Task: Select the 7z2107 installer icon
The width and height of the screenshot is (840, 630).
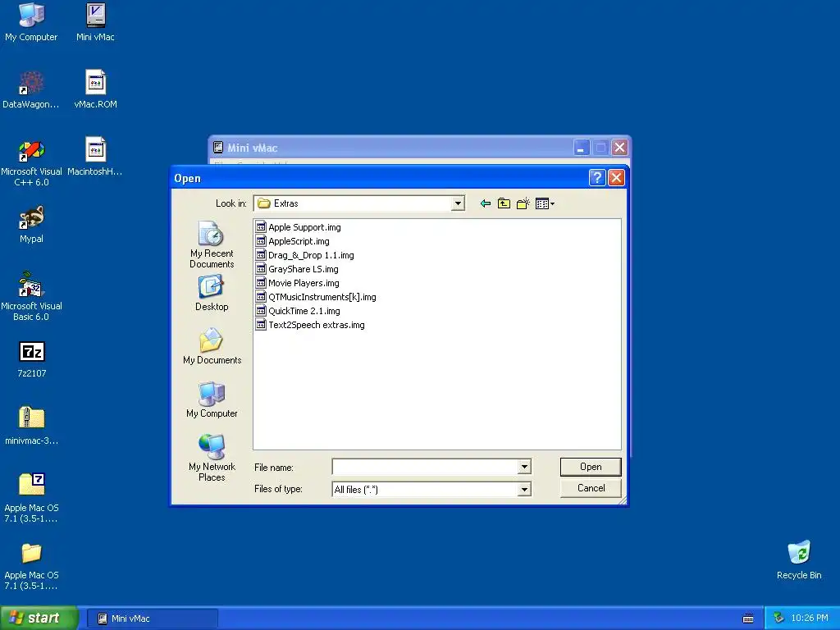Action: (x=32, y=359)
